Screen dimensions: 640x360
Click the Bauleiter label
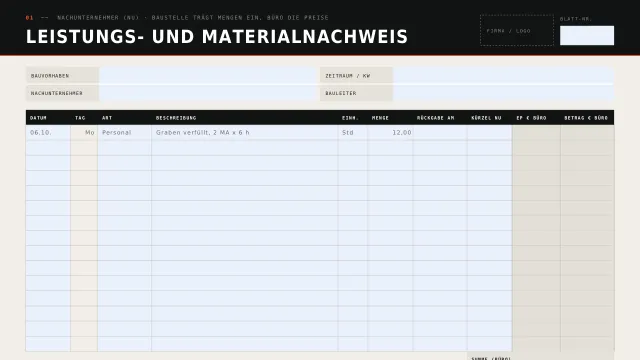pyautogui.click(x=341, y=93)
